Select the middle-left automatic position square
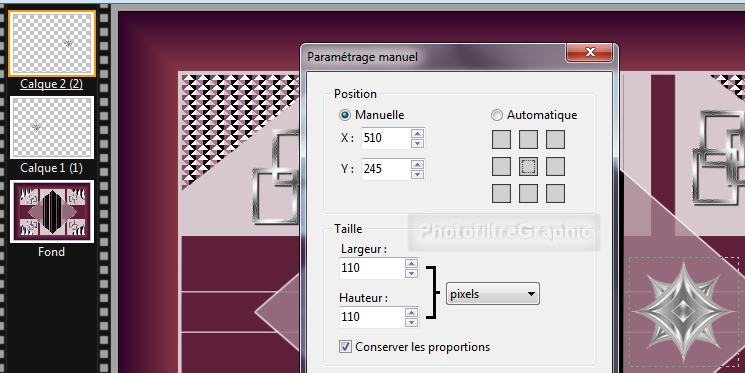This screenshot has height=373, width=745. [501, 167]
